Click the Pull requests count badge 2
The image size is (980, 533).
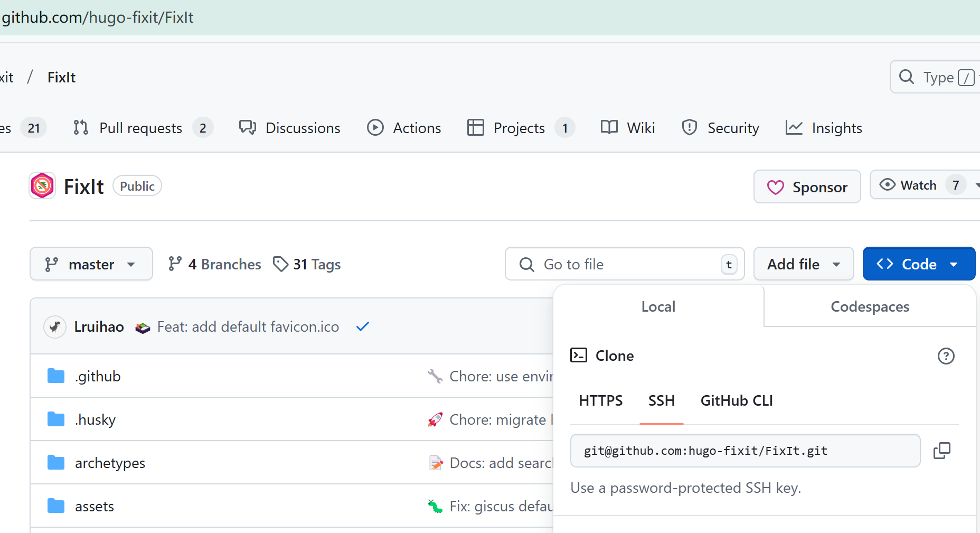203,128
